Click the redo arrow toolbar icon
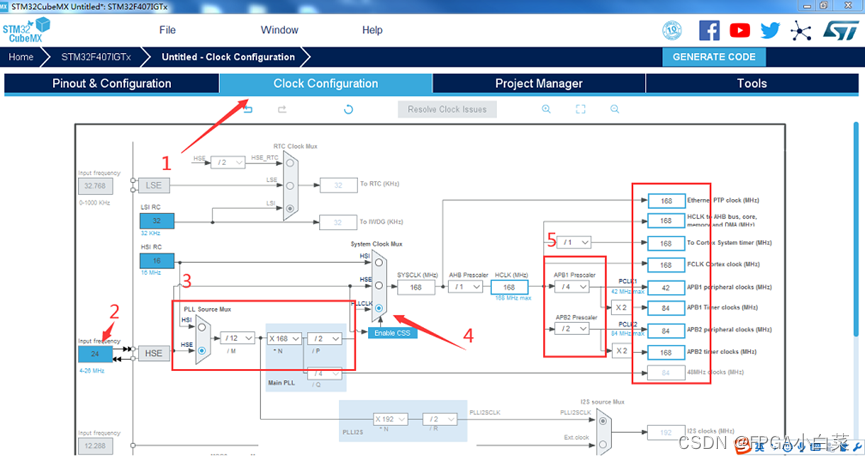 282,110
